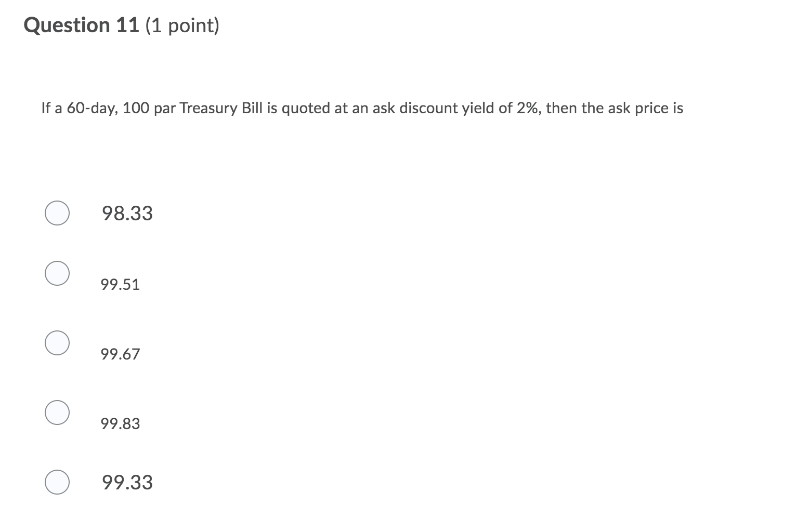Click the question text about Treasury Bill
809x532 pixels.
pos(362,108)
